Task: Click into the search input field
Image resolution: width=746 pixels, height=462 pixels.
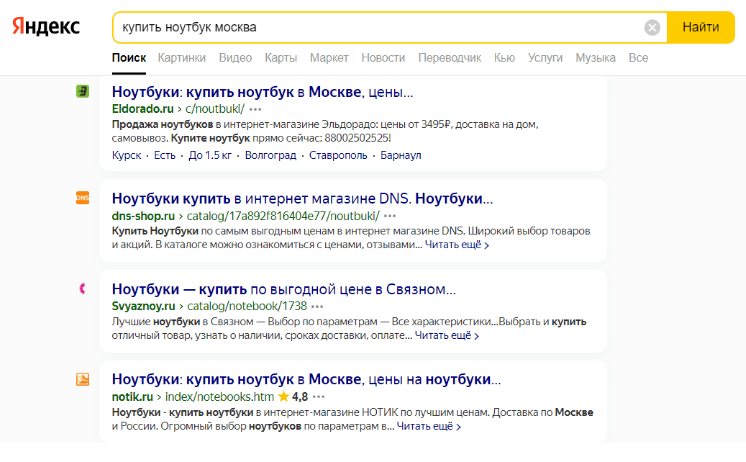Action: click(x=380, y=28)
